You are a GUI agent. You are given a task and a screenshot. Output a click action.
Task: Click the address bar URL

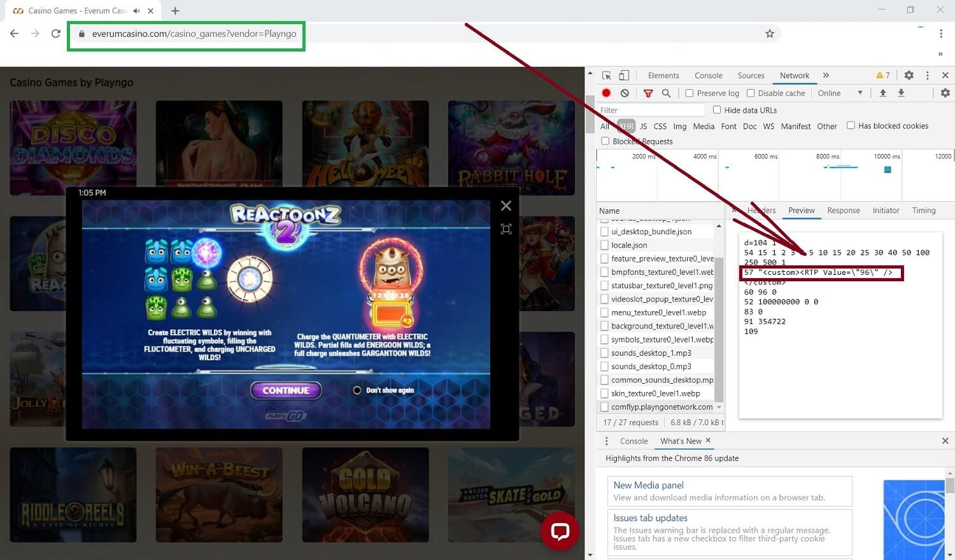(x=194, y=34)
